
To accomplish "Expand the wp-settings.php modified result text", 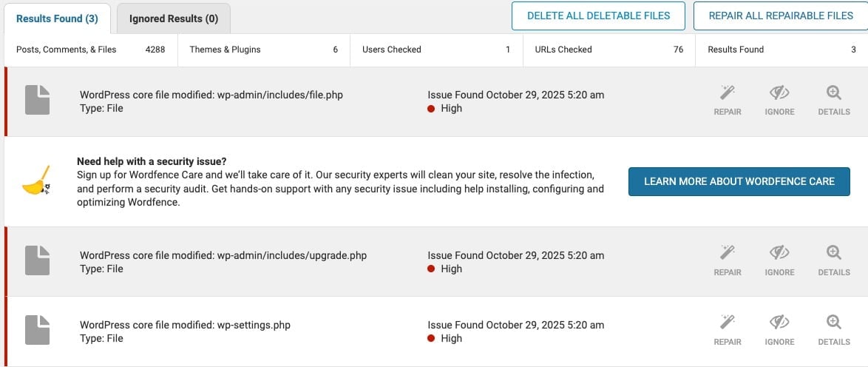I will pyautogui.click(x=185, y=325).
